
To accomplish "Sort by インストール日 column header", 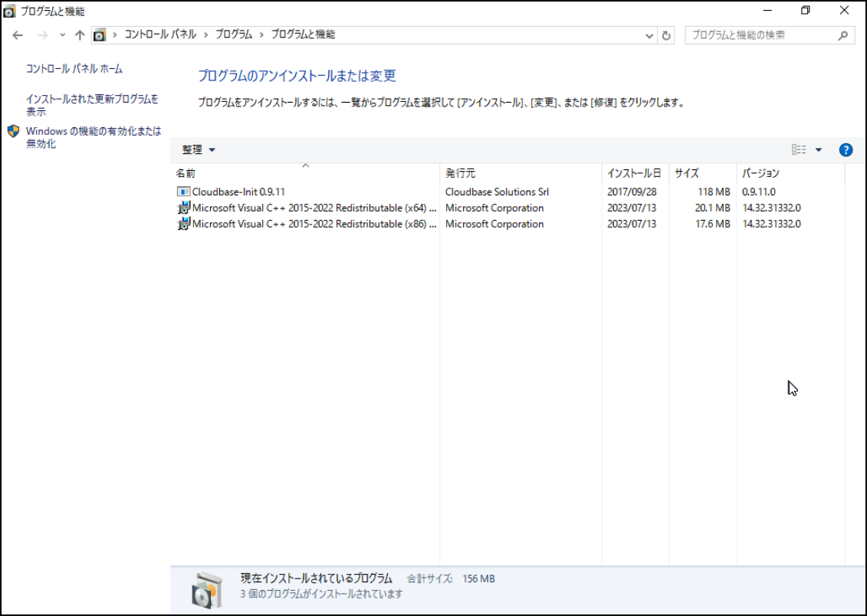I will point(635,173).
